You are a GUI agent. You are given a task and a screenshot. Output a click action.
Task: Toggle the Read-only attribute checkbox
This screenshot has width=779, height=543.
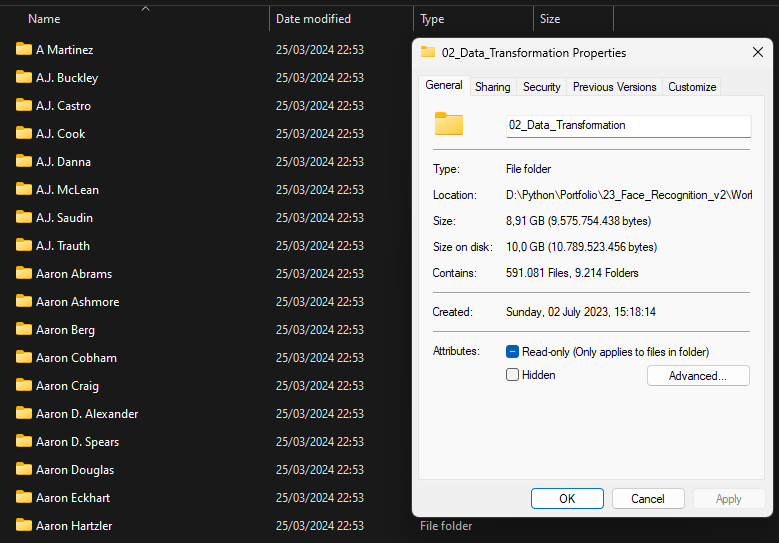point(512,352)
